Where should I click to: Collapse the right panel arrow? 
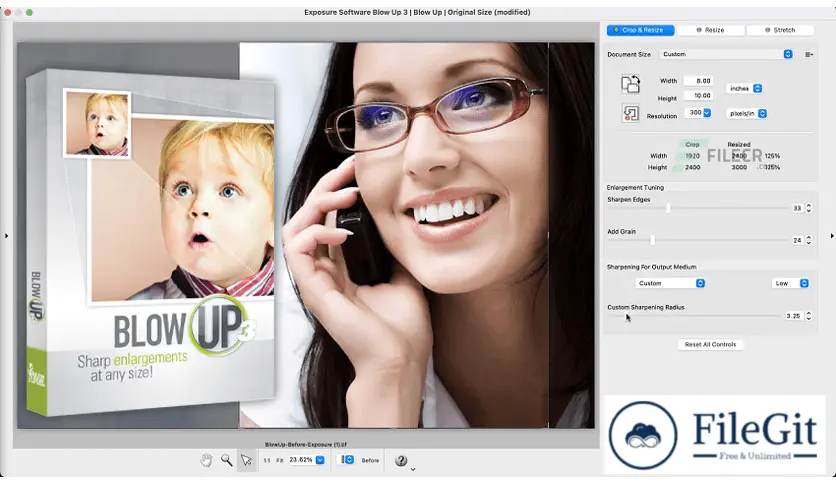click(x=832, y=235)
